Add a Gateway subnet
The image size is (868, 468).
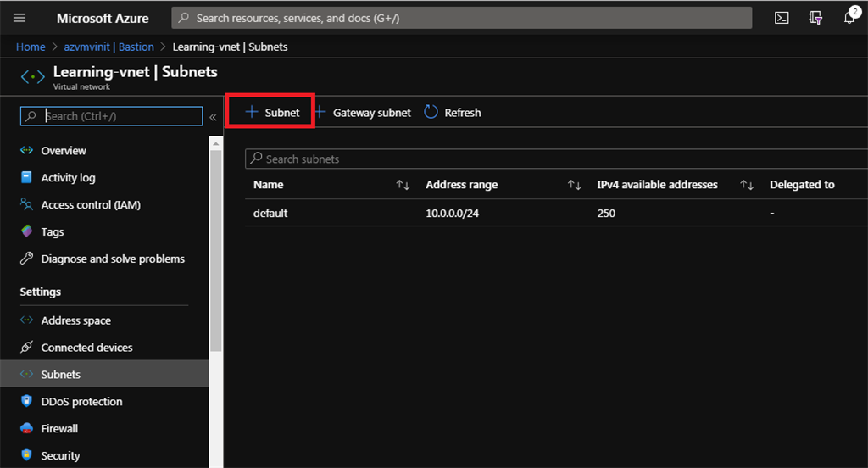click(363, 113)
